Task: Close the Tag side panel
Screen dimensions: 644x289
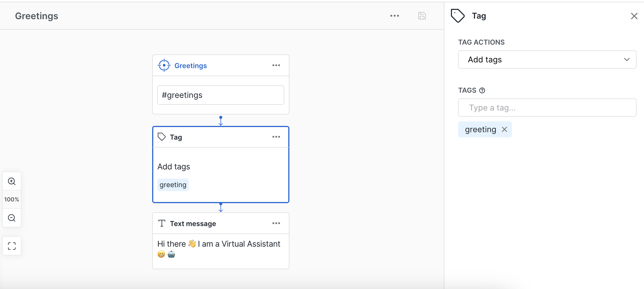Action: 634,16
